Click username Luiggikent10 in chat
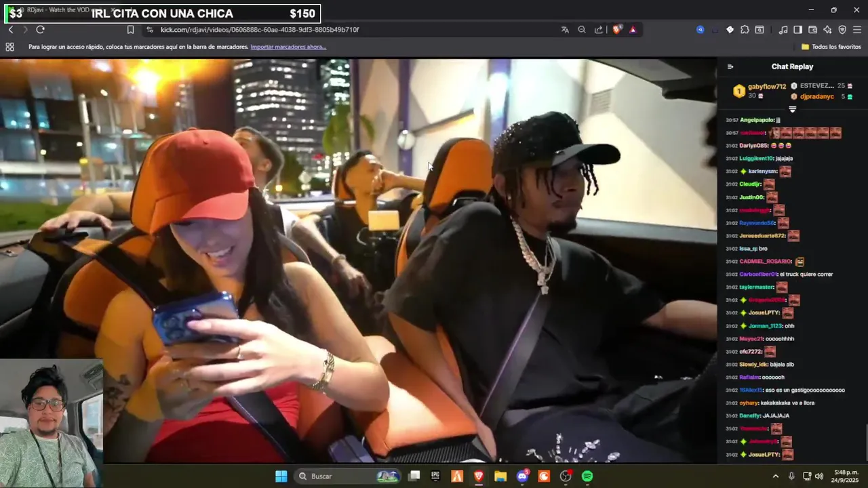Screen dimensions: 868x488 [756, 159]
